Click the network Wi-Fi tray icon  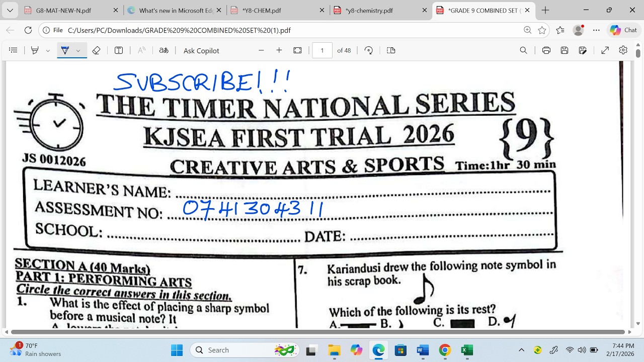[570, 350]
